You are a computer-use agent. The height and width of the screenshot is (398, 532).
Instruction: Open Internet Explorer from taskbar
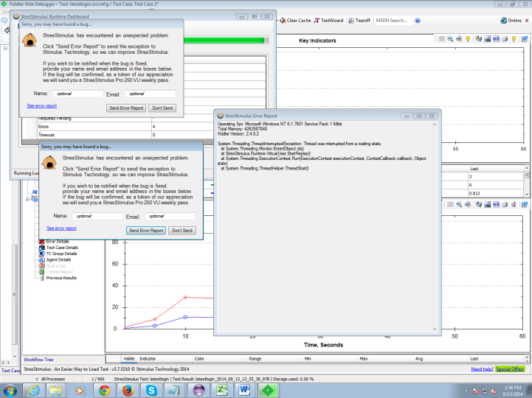[34, 391]
